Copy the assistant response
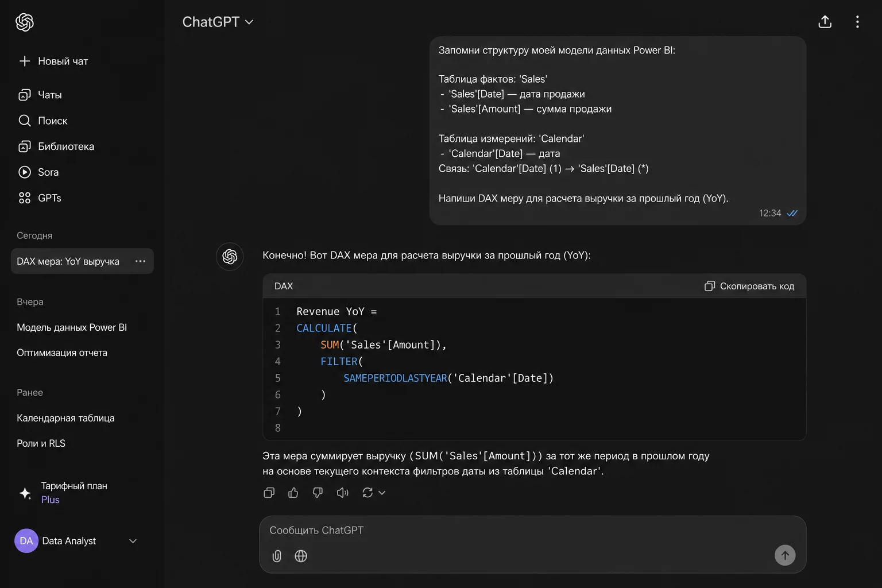Viewport: 882px width, 588px height. [269, 493]
